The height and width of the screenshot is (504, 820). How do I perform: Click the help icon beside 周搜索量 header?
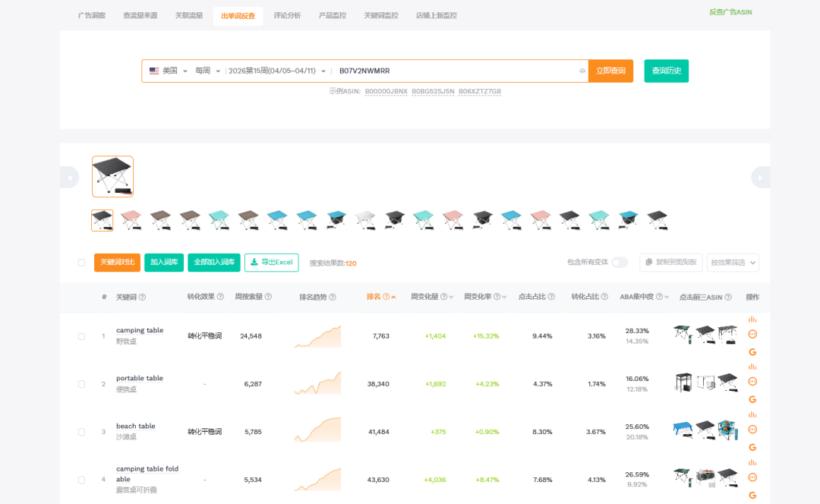click(x=268, y=297)
